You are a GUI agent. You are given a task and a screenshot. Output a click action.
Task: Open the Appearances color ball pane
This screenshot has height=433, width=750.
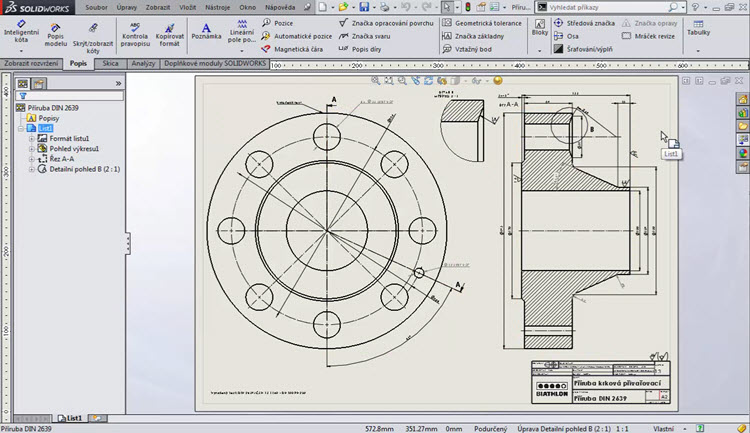(742, 154)
